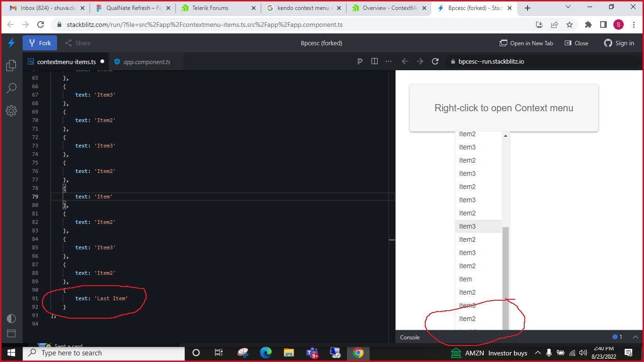The width and height of the screenshot is (644, 362).
Task: Open the project Search panel in sidebar
Action: [x=11, y=88]
